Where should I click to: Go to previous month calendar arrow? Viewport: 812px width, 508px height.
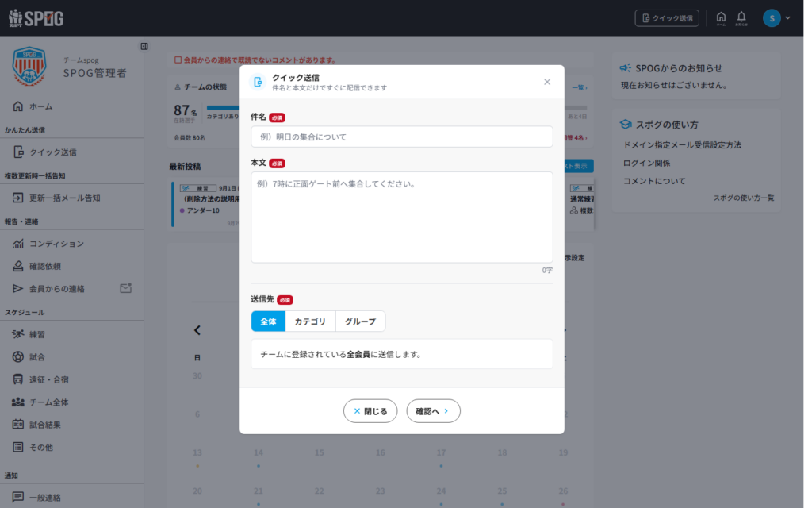pyautogui.click(x=197, y=330)
